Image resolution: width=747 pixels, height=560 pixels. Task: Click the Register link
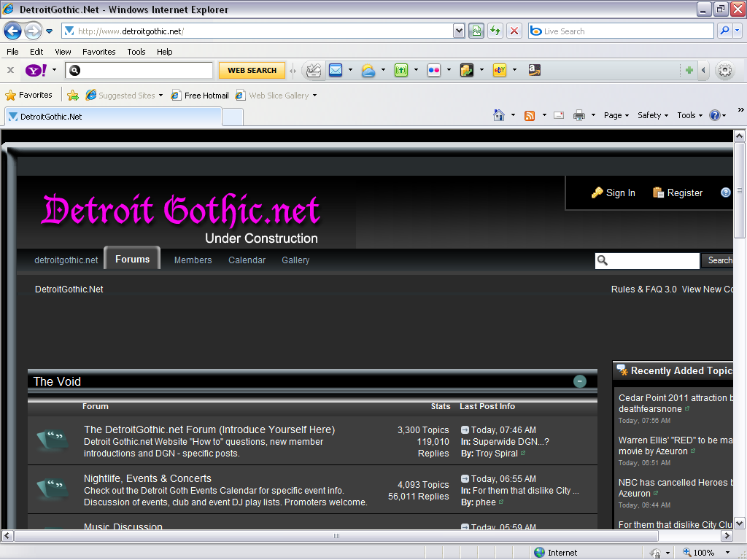pyautogui.click(x=678, y=192)
